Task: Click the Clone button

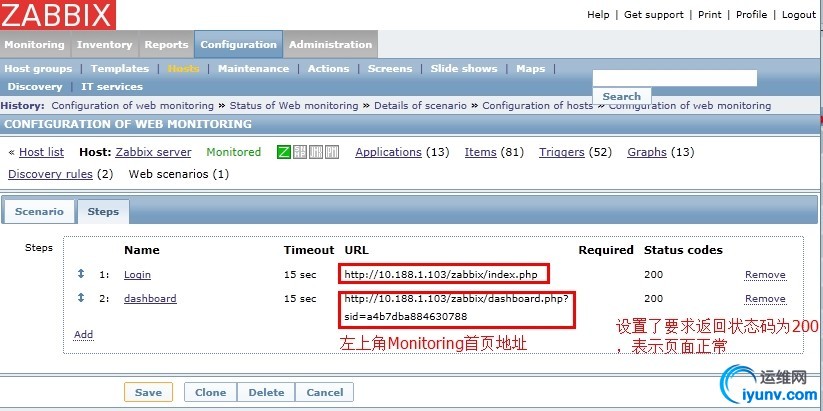Action: pos(210,393)
